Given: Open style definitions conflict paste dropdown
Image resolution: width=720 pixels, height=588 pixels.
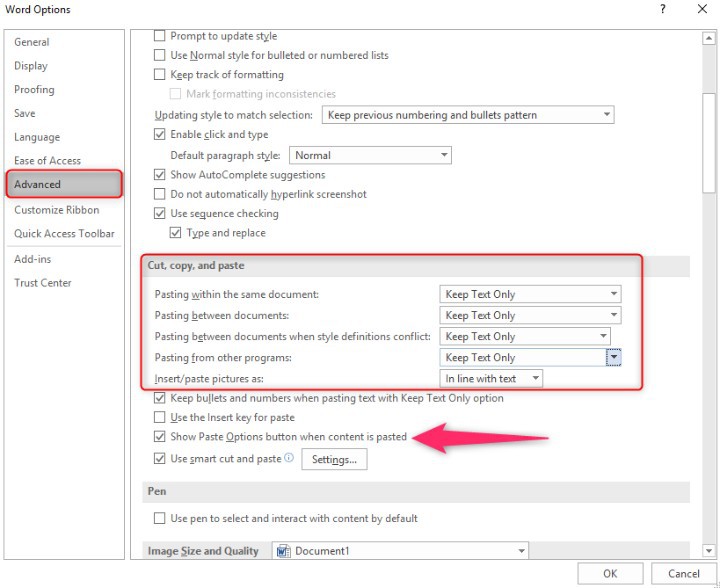Looking at the screenshot, I should (x=525, y=336).
